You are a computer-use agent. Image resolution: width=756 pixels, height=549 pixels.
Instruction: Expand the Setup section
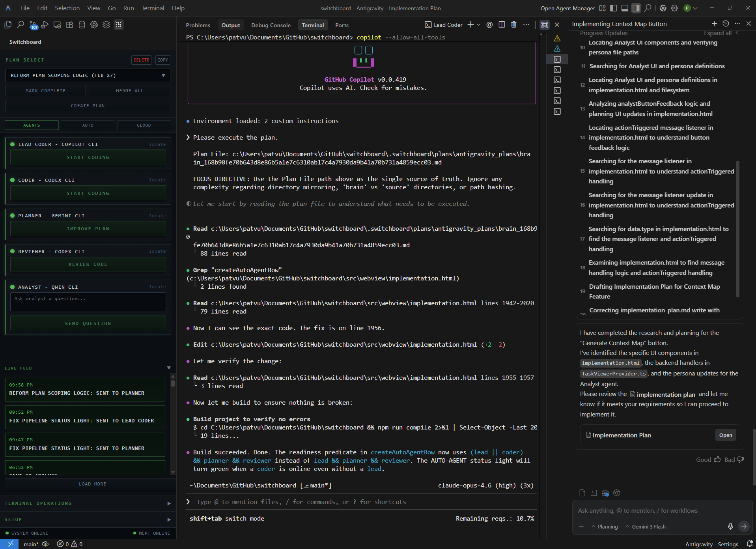click(88, 519)
